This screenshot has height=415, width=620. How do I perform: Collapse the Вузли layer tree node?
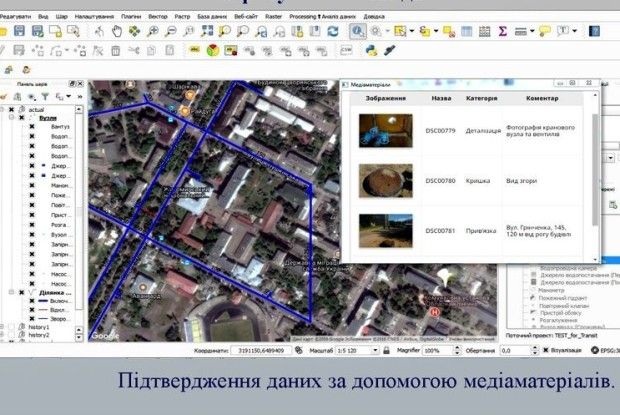pos(12,118)
